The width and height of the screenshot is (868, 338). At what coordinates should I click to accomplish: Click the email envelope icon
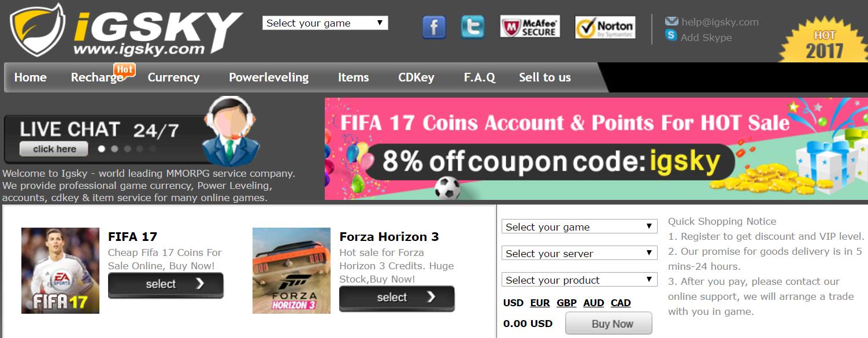[672, 21]
